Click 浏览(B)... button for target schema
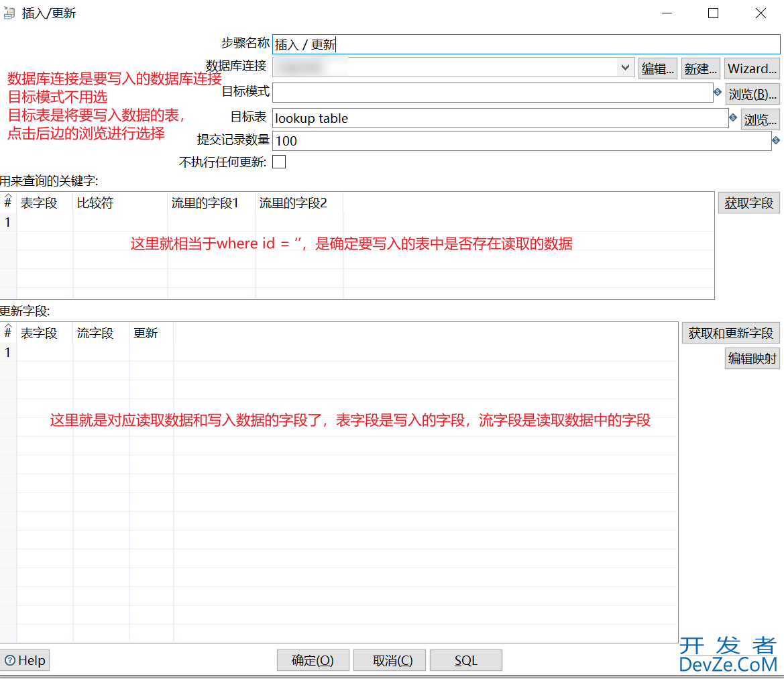 click(752, 94)
